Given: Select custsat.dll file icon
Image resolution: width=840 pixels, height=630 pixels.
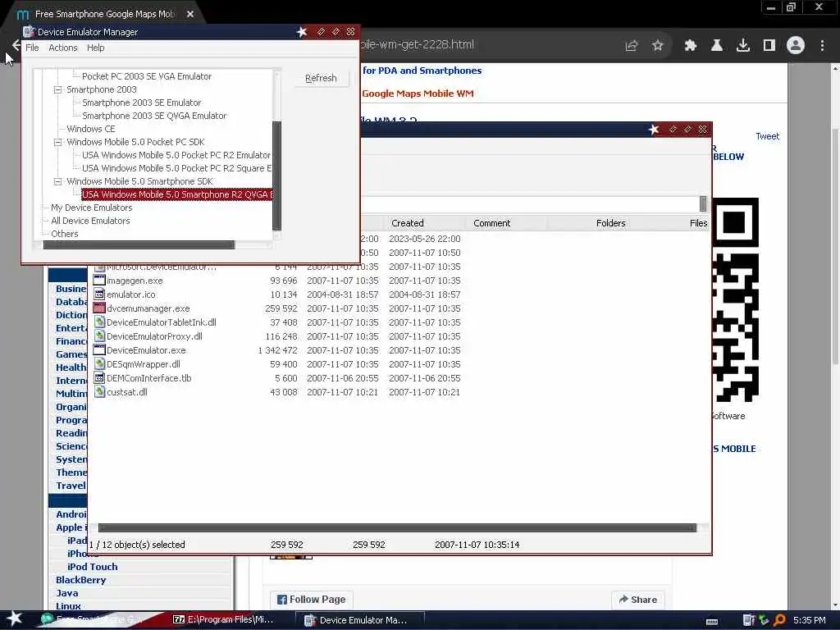Looking at the screenshot, I should (x=99, y=391).
